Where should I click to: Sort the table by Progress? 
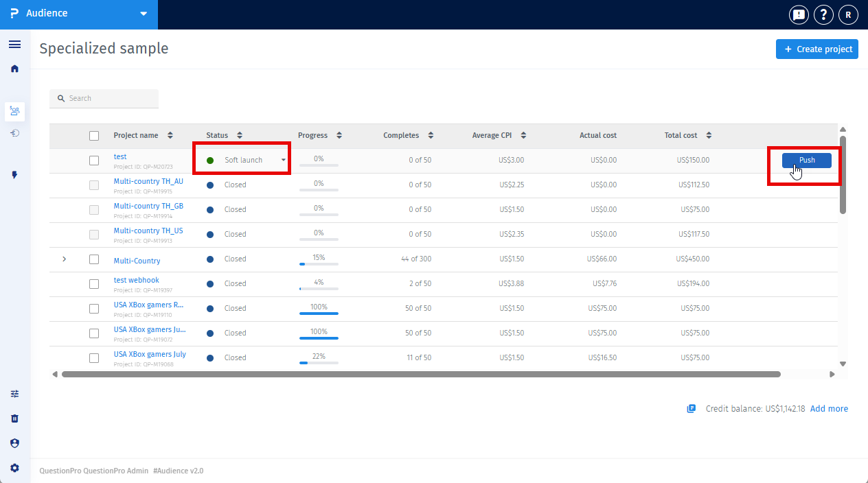click(x=339, y=135)
